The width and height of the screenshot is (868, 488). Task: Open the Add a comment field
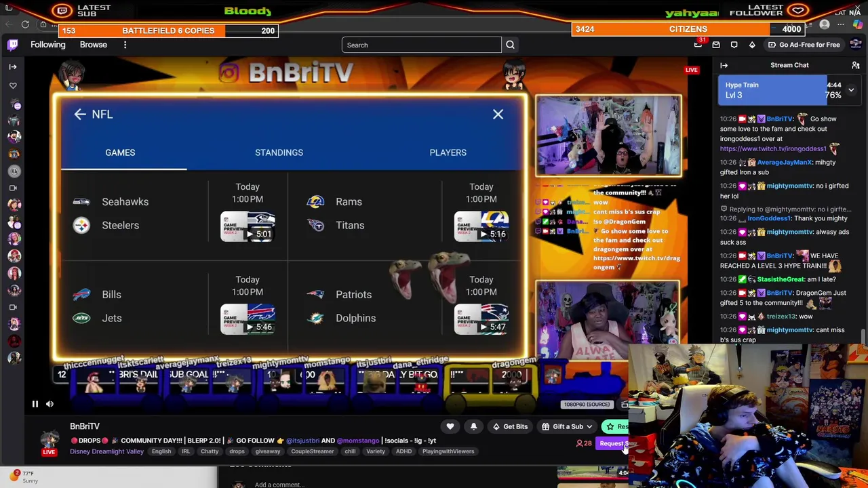click(279, 485)
